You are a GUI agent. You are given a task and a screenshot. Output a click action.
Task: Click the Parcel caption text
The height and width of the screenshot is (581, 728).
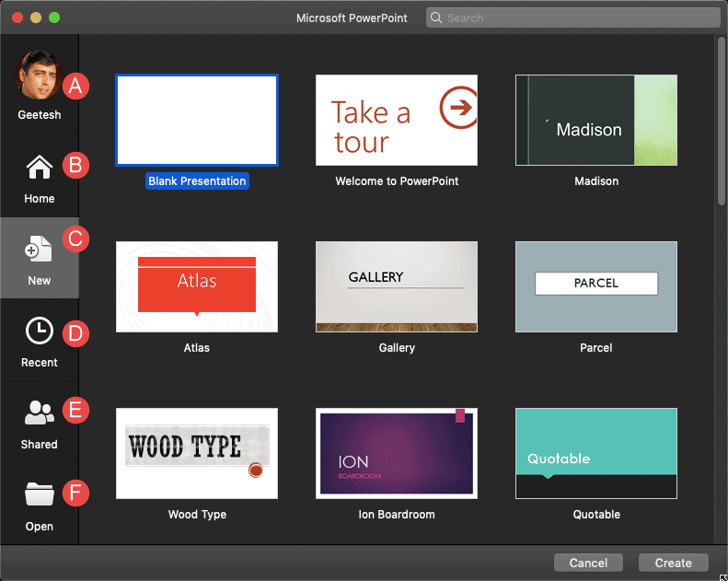click(596, 348)
